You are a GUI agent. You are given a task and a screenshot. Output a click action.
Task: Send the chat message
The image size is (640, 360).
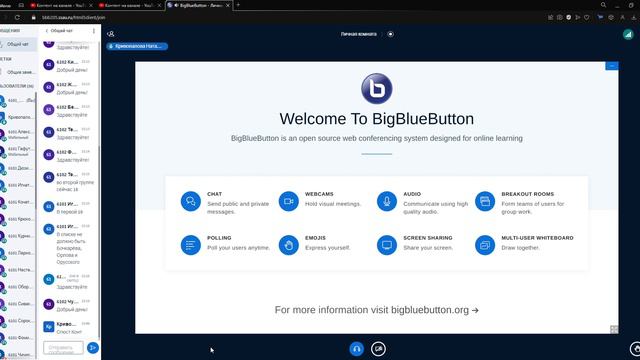coord(93,348)
